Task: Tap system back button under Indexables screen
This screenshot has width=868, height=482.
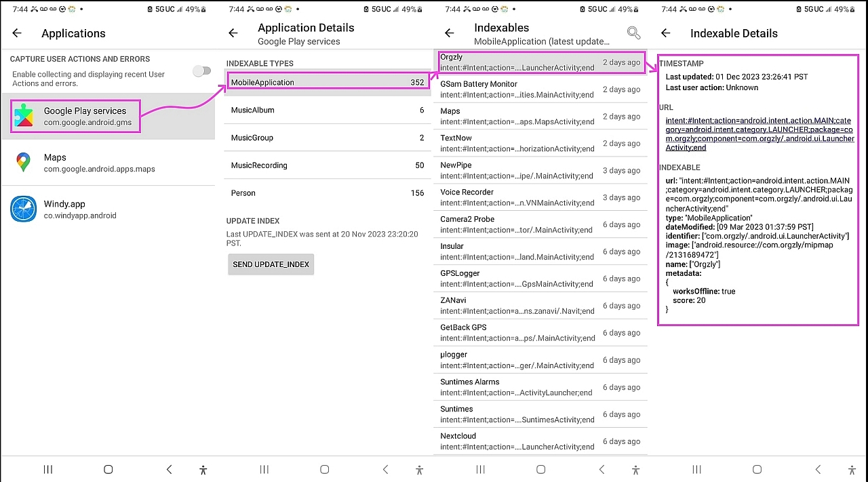Action: click(602, 469)
